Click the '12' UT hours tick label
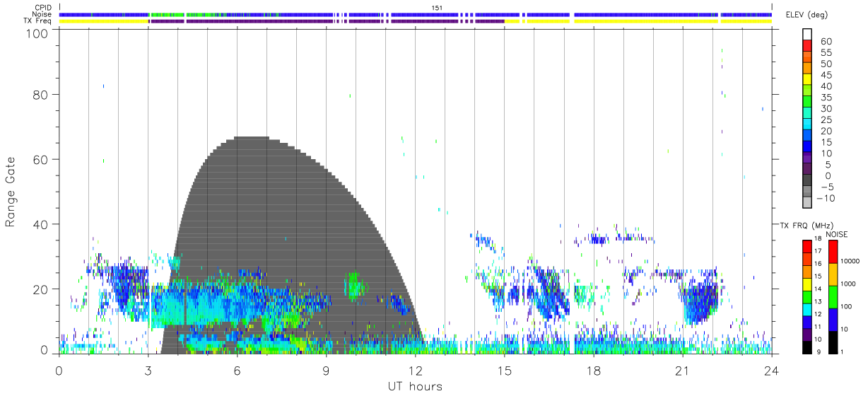Screen dimensions: 868x401 point(415,370)
